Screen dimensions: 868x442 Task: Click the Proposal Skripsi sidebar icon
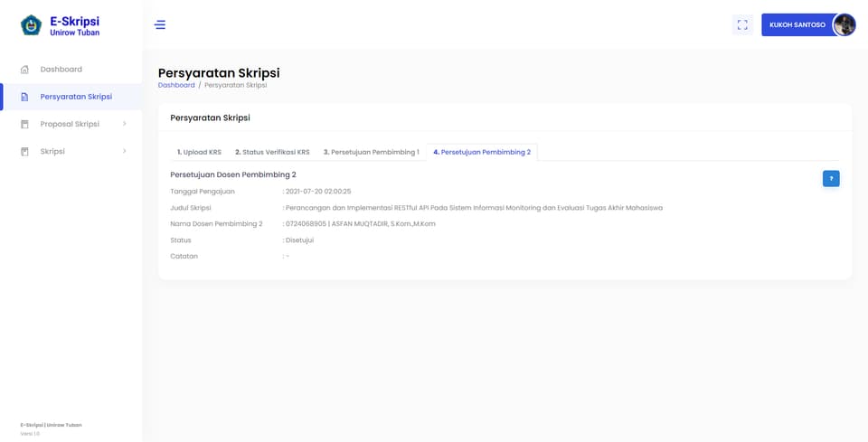(x=24, y=125)
